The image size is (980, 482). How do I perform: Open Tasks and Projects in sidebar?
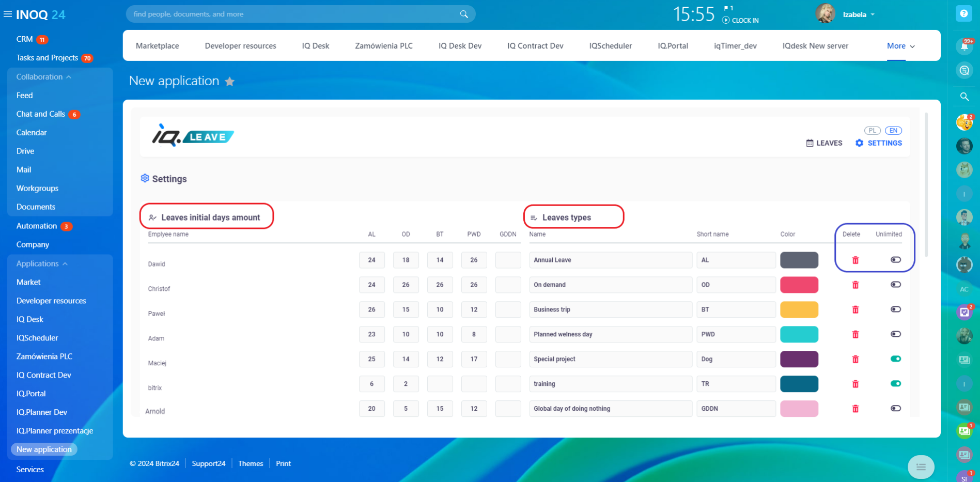coord(47,58)
